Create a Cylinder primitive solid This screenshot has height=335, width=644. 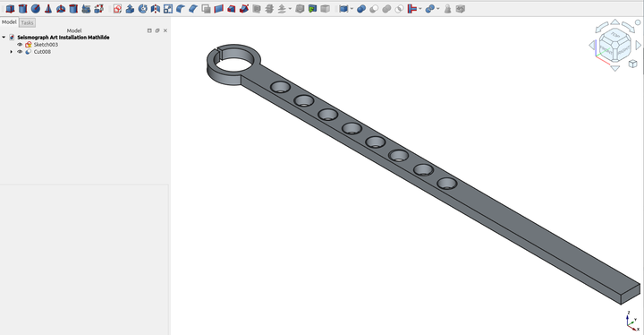pos(22,9)
